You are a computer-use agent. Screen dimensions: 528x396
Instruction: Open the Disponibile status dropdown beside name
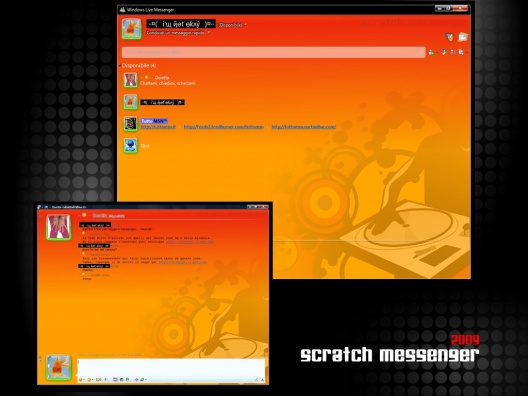point(232,25)
